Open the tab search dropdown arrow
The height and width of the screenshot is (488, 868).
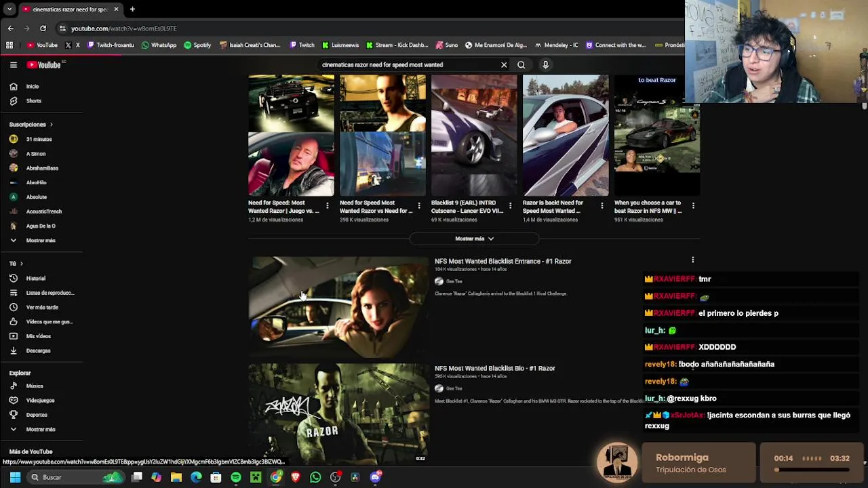9,9
